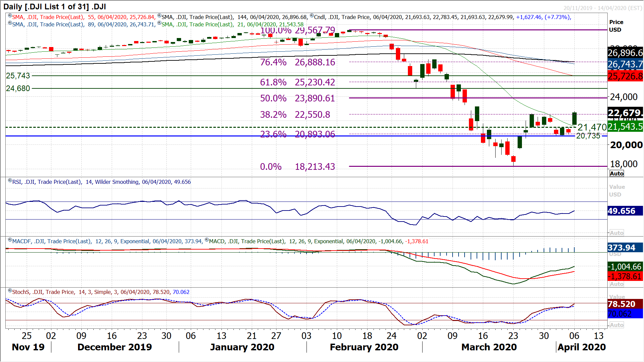Click the circle icon beside the SMA 21 legend
The image size is (644, 362).
[159, 23]
